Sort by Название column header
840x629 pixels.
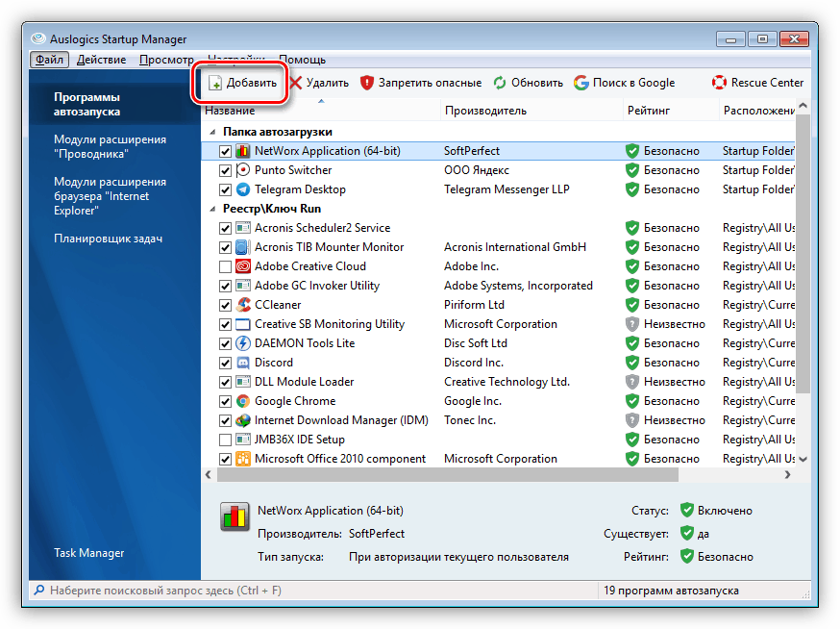(321, 111)
